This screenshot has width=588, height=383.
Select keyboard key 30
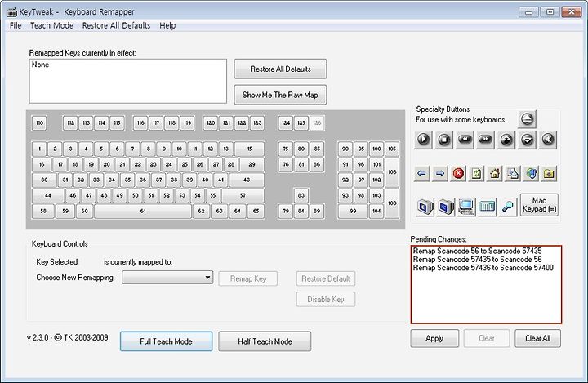(44, 180)
